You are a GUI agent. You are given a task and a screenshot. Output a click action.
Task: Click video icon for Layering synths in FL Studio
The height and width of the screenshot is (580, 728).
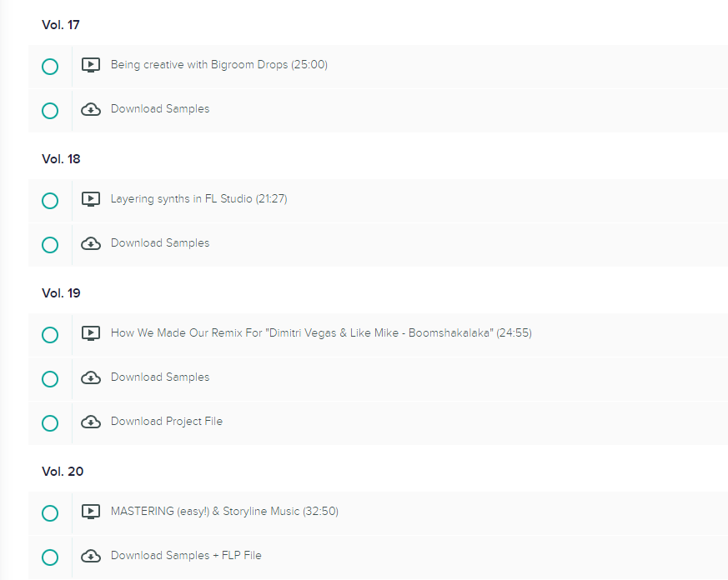(91, 199)
